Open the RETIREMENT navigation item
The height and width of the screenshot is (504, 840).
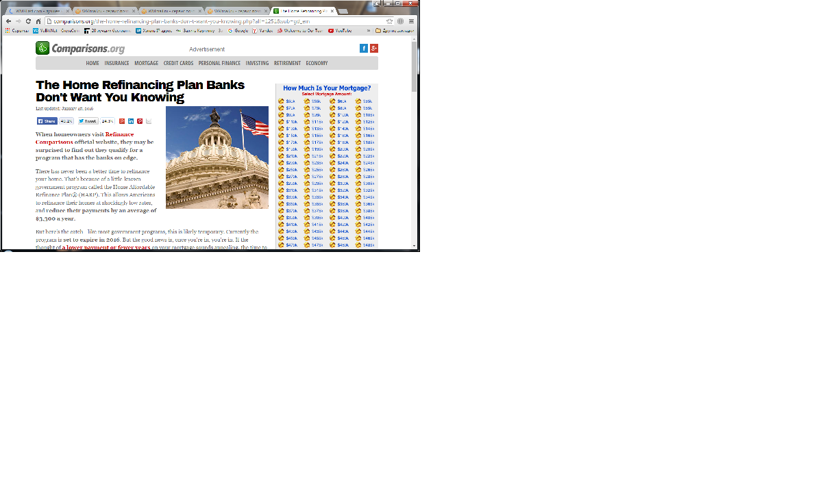click(287, 63)
